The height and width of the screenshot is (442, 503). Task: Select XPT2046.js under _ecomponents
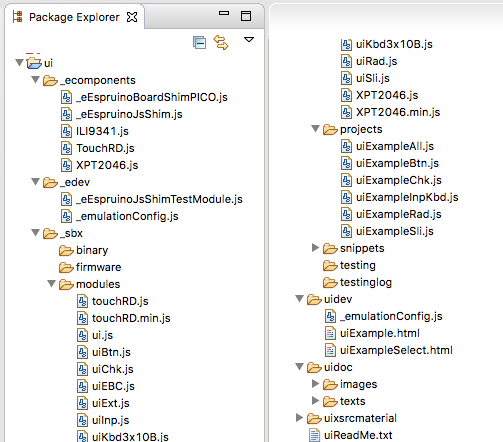point(107,165)
